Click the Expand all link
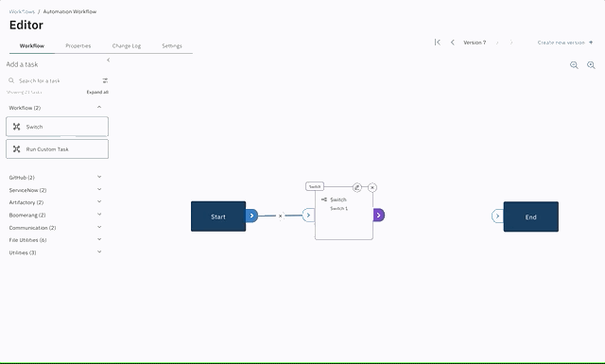Viewport: 605px width, 364px height. (97, 92)
